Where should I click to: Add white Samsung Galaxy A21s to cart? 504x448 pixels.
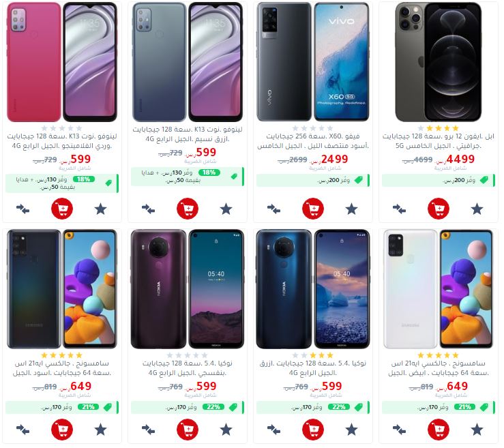pyautogui.click(x=439, y=430)
